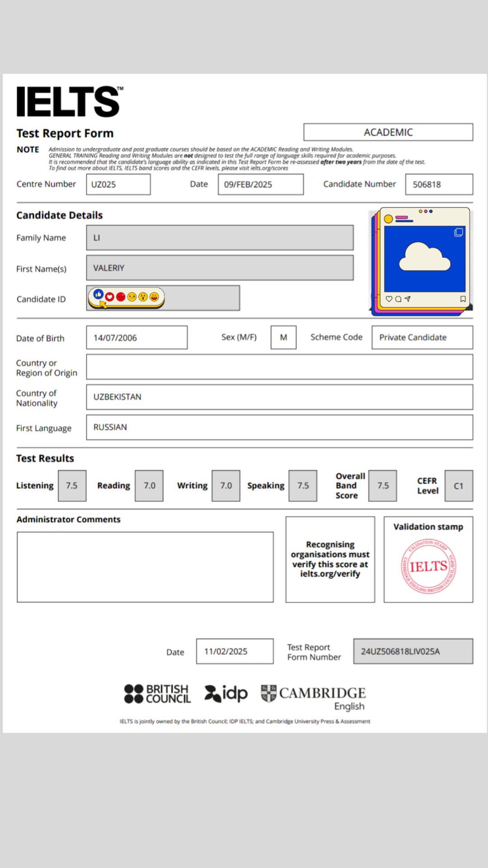Screen dimensions: 488x868
Task: Click the comment bubble icon under the cloud photo
Action: 398,299
